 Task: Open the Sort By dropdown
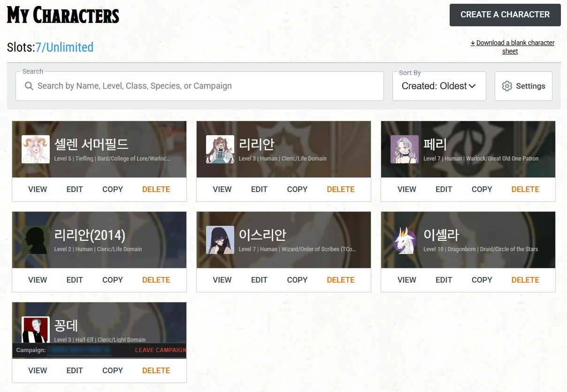pos(438,86)
